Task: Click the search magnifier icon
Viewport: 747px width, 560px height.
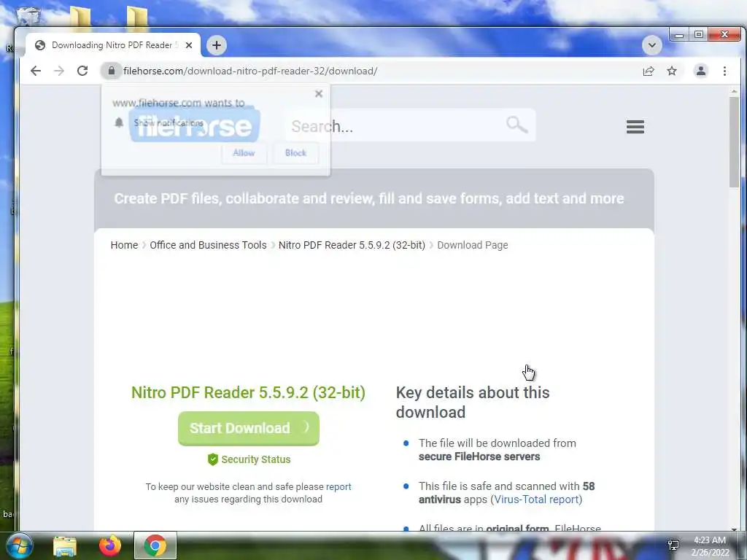Action: [x=517, y=125]
